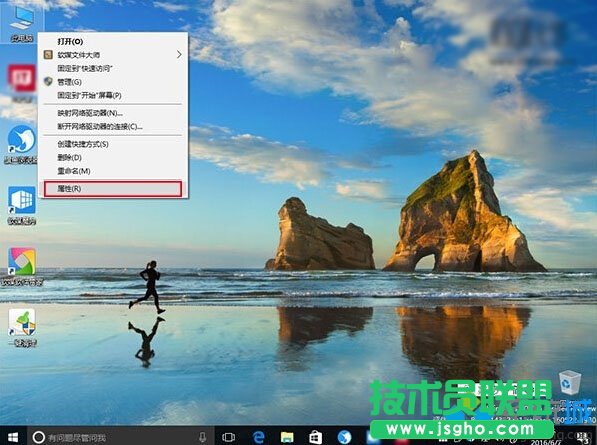Screen dimensions: 597x445
Task: Select the Recycle Bin desktop icon
Action: 570,384
